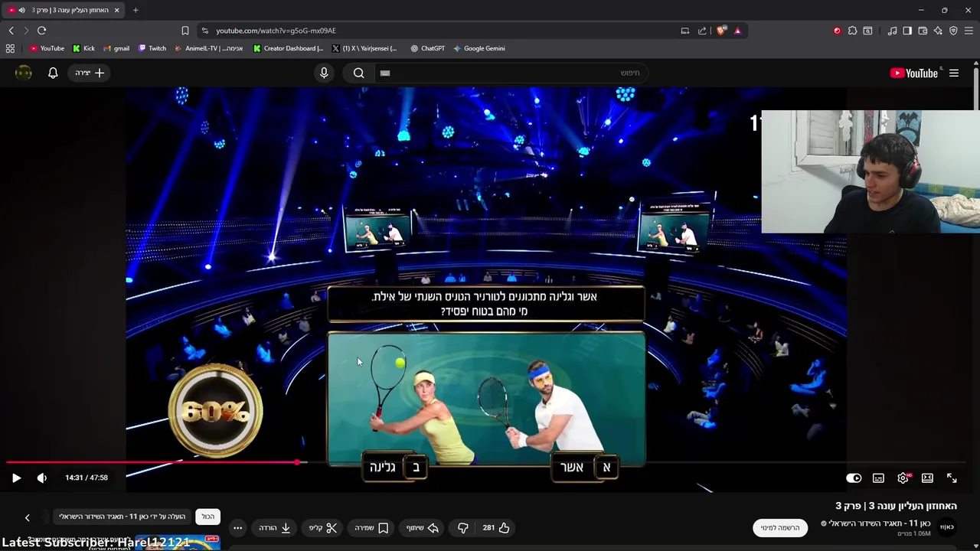Bookmark this page with the bookmark icon
Viewport: 980px width, 551px height.
185,31
